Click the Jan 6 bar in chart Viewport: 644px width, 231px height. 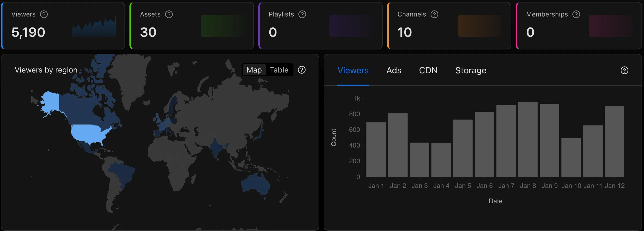pos(484,144)
